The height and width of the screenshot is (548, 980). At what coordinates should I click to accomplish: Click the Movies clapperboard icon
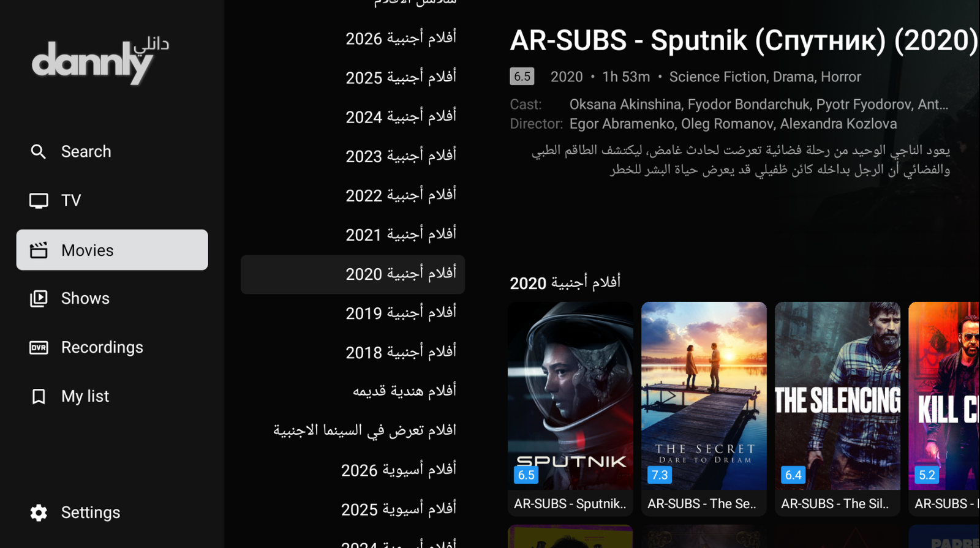click(39, 250)
